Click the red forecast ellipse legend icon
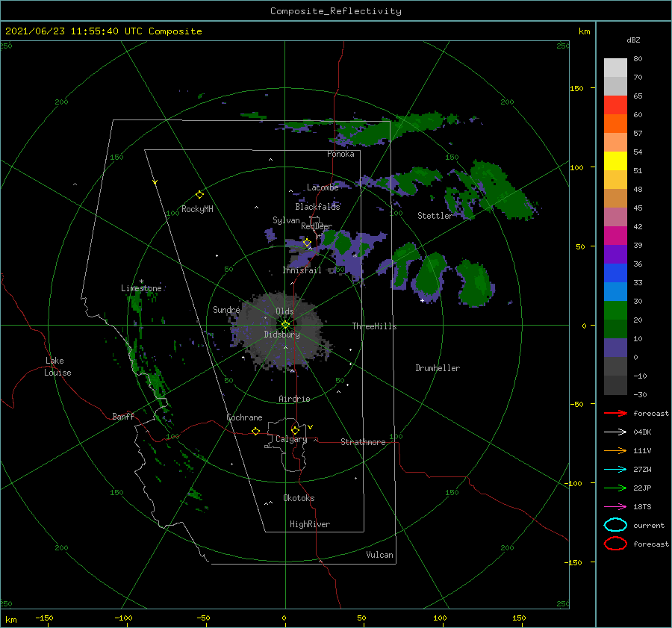The width and height of the screenshot is (672, 628). click(615, 544)
